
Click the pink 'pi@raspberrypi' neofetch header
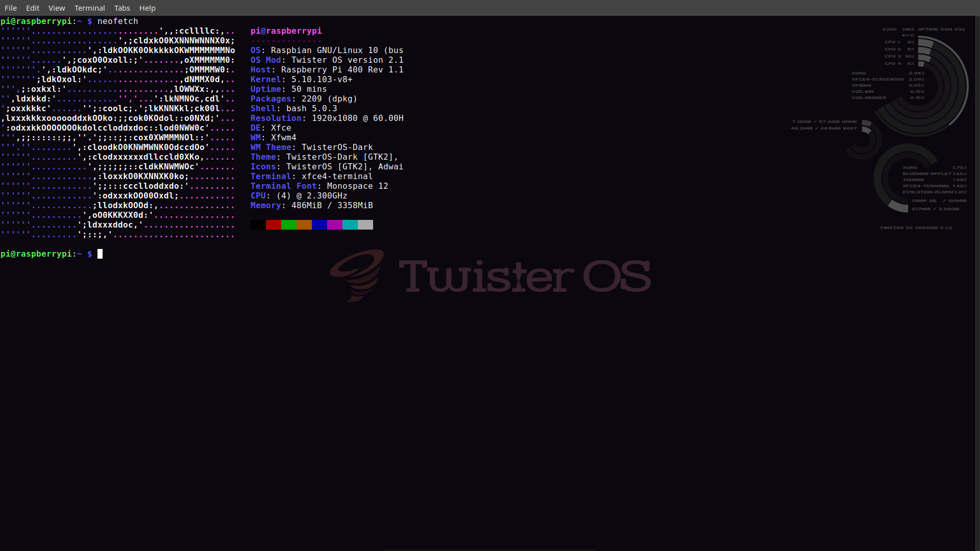click(x=286, y=31)
